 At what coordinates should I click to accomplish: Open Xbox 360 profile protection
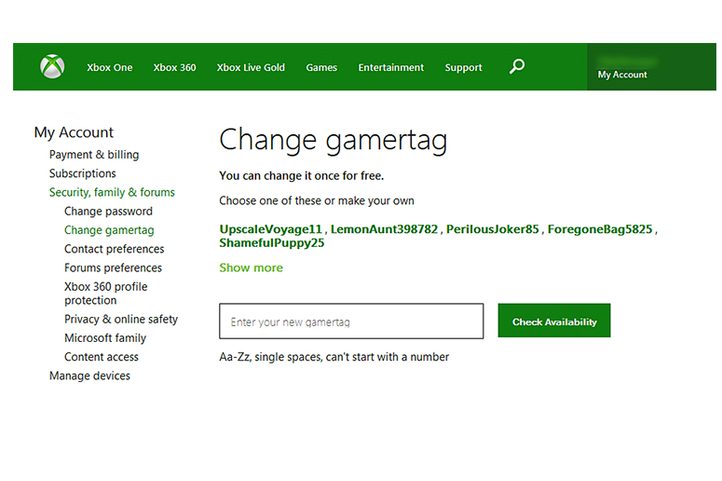(x=106, y=293)
